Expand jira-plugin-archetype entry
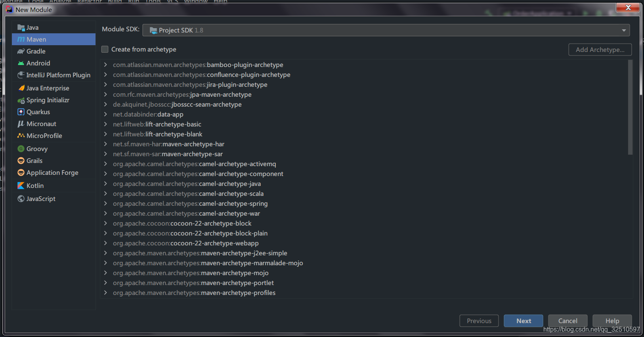This screenshot has height=337, width=644. 105,84
